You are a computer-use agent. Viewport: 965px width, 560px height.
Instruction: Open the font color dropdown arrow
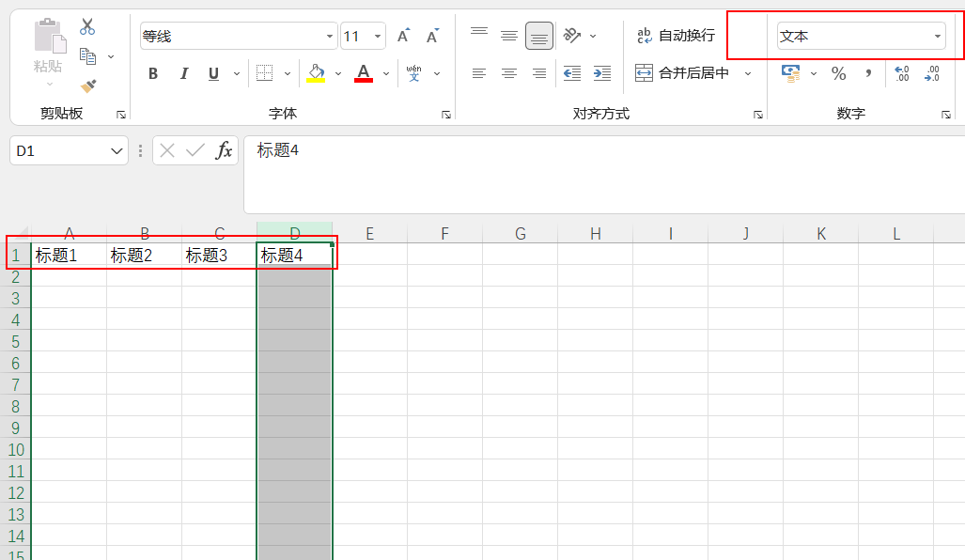click(x=386, y=74)
